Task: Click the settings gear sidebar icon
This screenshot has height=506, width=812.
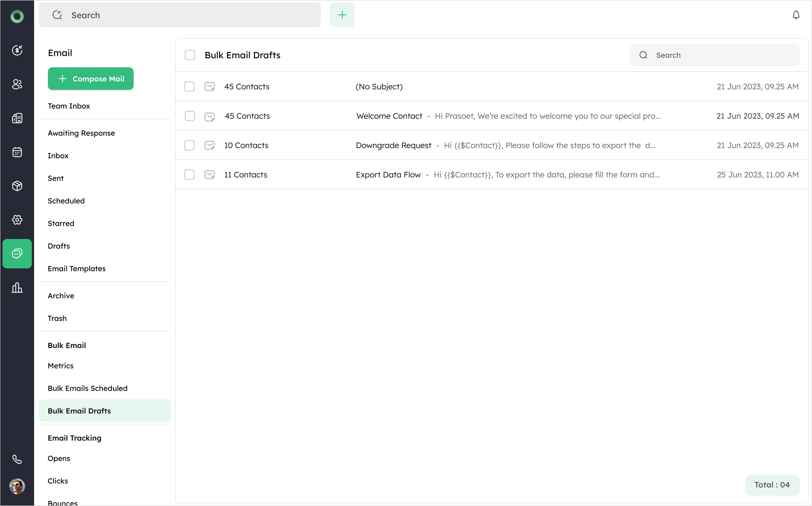Action: click(x=17, y=220)
